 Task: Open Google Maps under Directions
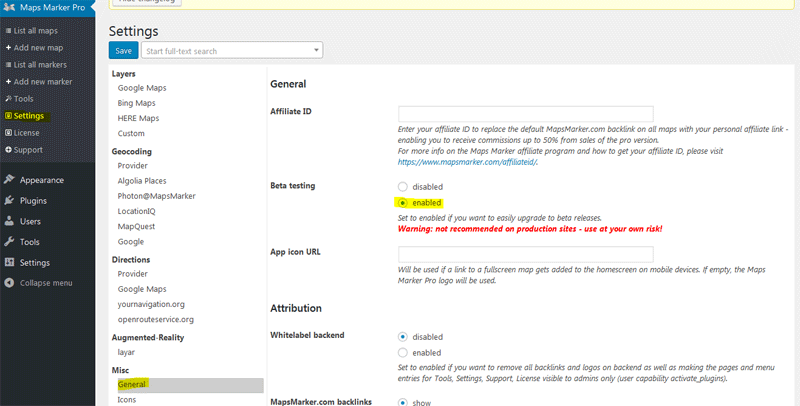pyautogui.click(x=142, y=289)
